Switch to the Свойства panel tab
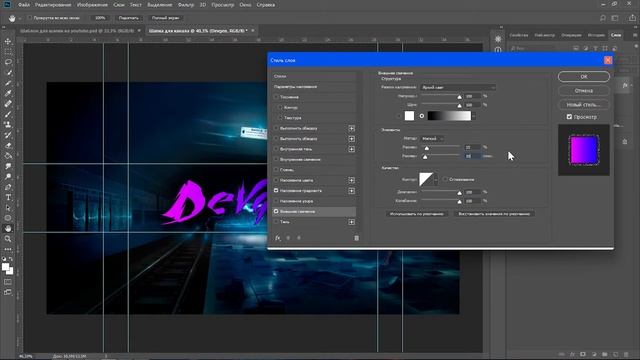The width and height of the screenshot is (640, 360). 519,35
